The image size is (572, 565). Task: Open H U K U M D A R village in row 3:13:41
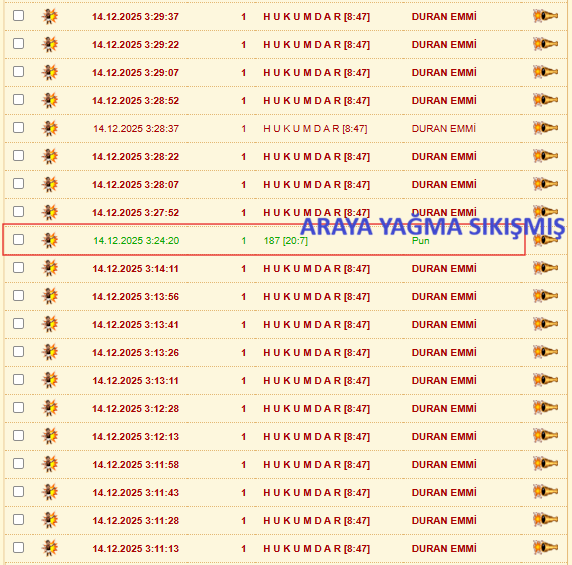[x=316, y=325]
